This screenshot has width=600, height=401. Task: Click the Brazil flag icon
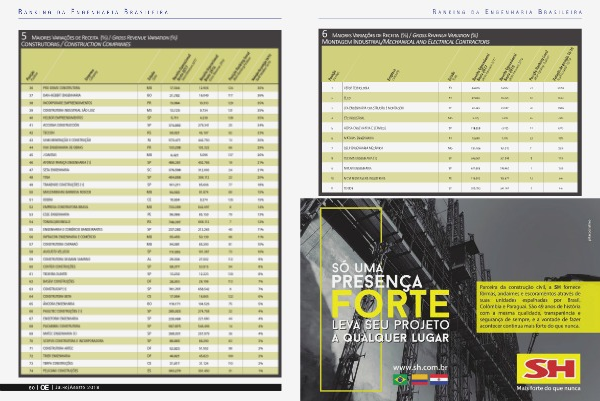point(401,380)
